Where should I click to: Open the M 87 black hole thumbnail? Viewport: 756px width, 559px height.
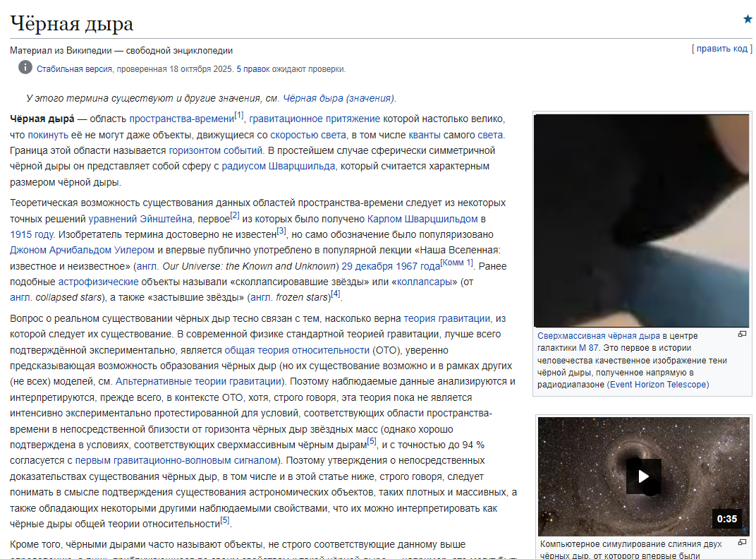[642, 221]
